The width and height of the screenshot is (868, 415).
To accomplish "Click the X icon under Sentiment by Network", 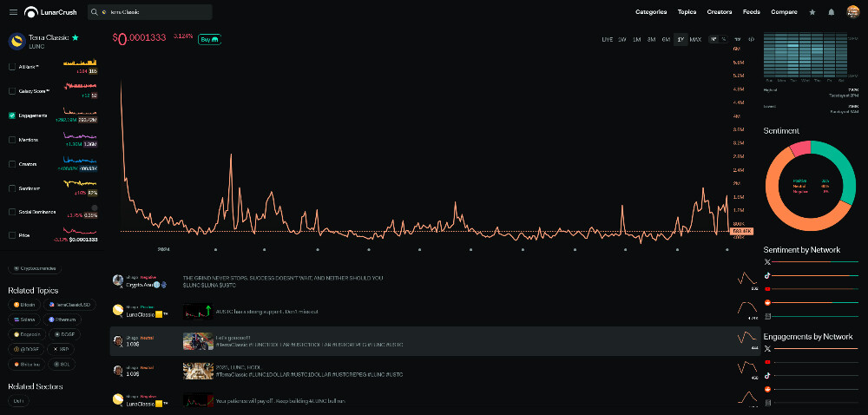I will tap(767, 261).
